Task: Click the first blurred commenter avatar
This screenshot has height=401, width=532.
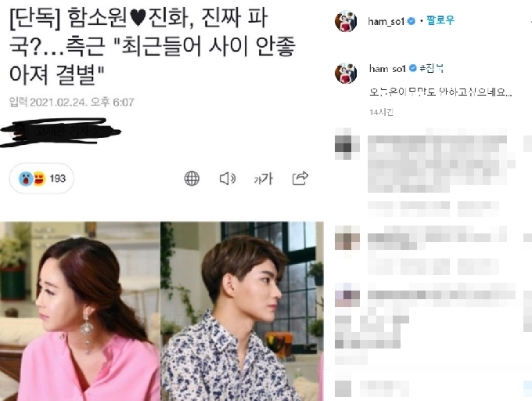Action: 347,143
